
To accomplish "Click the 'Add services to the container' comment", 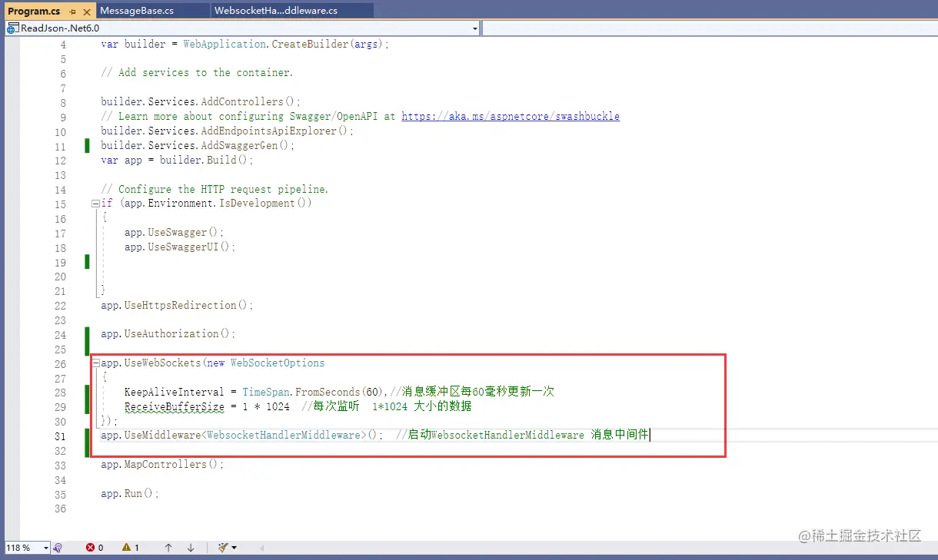I will click(x=197, y=73).
